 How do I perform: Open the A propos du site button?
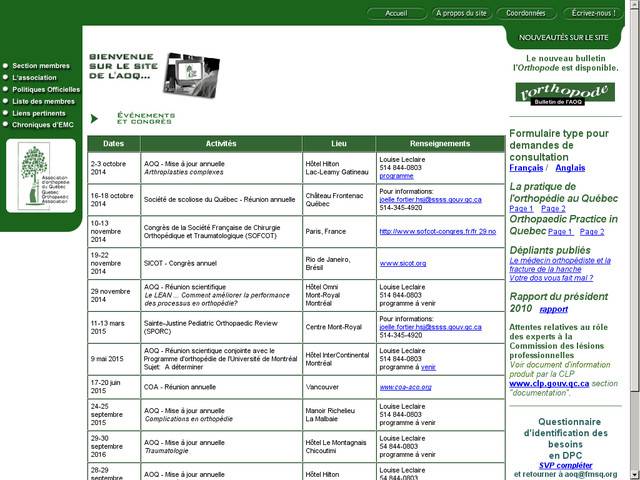pos(461,13)
